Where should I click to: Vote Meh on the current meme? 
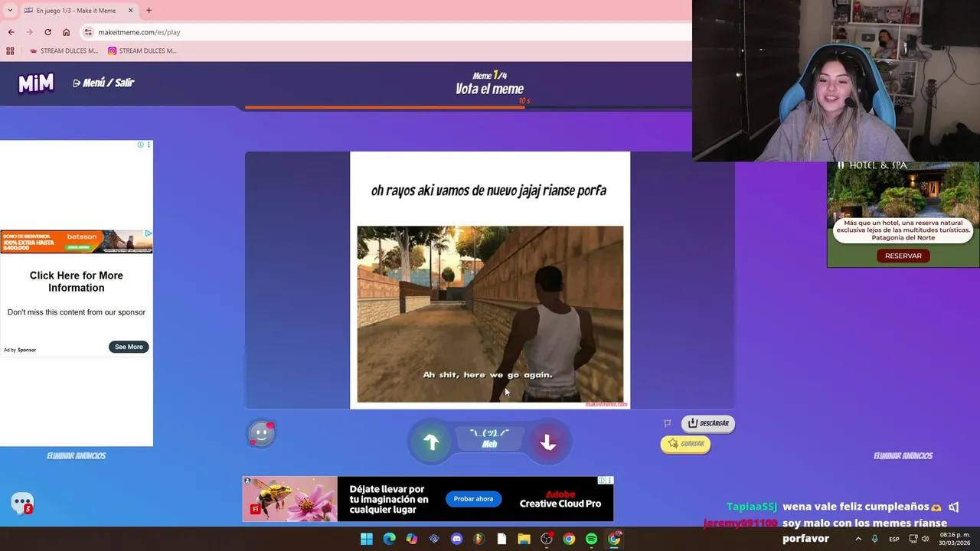(x=489, y=439)
